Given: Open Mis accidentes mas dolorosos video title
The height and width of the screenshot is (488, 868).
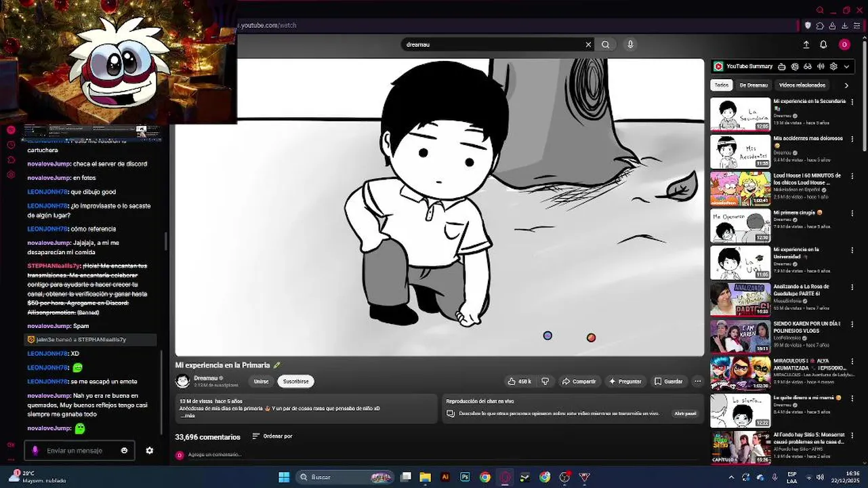Looking at the screenshot, I should coord(808,141).
